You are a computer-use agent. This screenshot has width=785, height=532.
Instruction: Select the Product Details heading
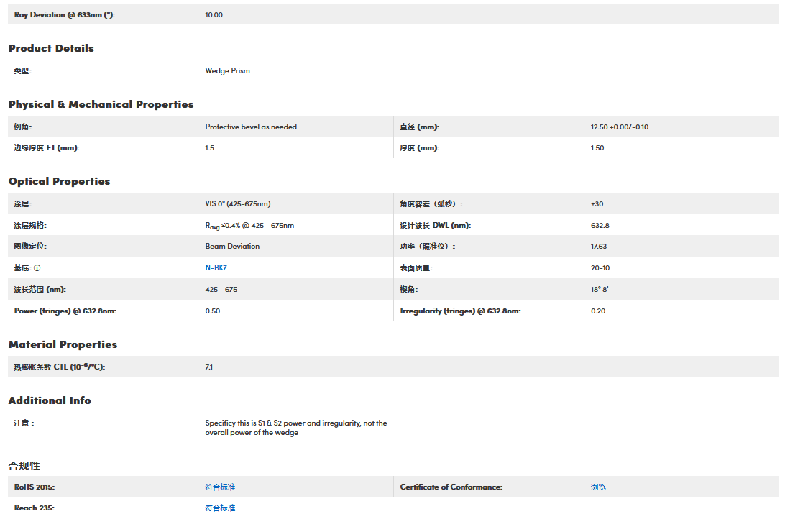point(51,48)
